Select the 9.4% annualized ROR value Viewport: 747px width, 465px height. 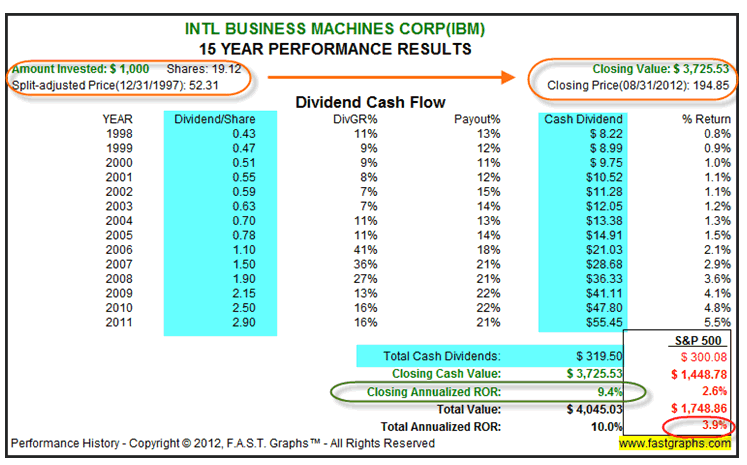pos(610,392)
